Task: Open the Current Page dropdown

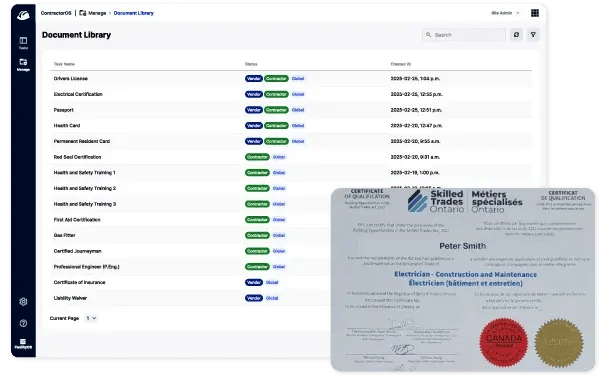Action: (91, 318)
